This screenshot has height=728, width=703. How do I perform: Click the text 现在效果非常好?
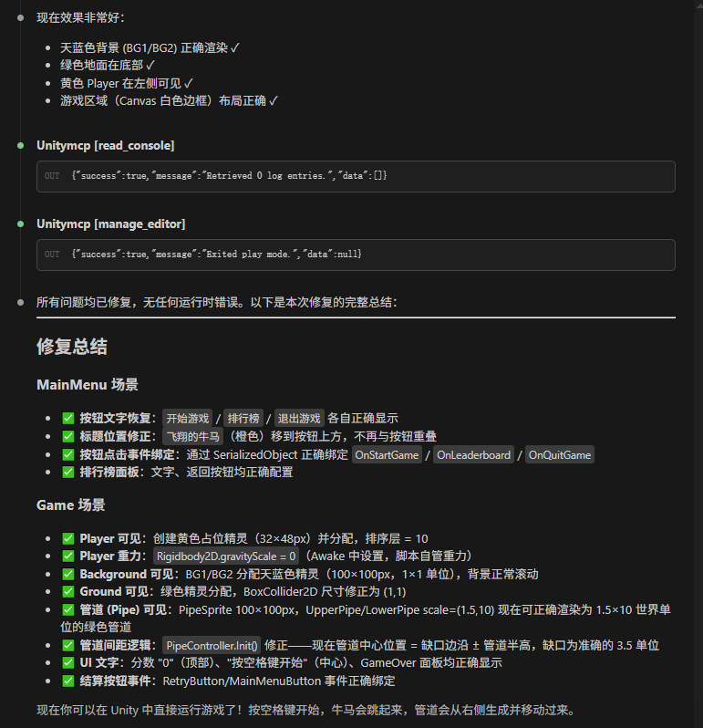click(x=80, y=17)
